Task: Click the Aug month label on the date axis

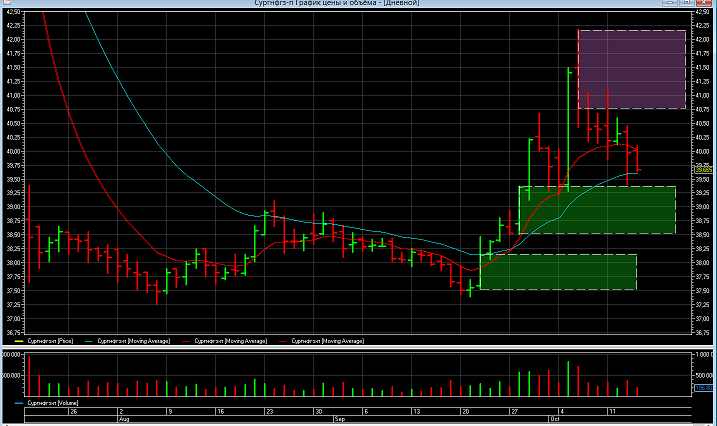Action: coord(124,419)
